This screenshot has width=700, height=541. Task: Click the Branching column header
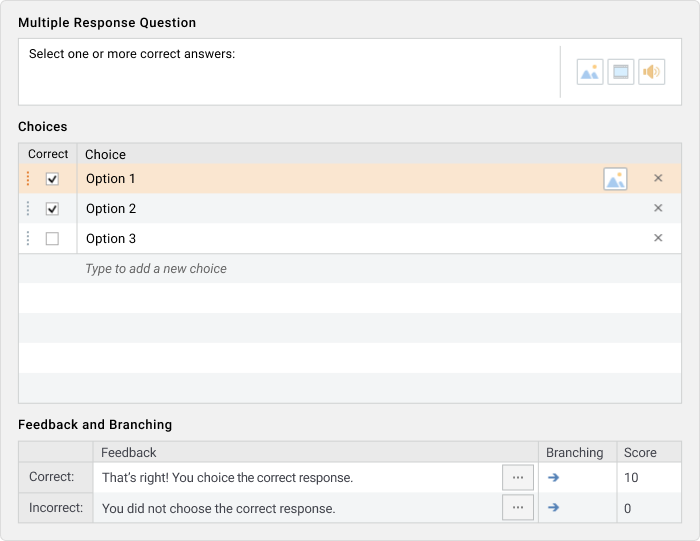(575, 453)
